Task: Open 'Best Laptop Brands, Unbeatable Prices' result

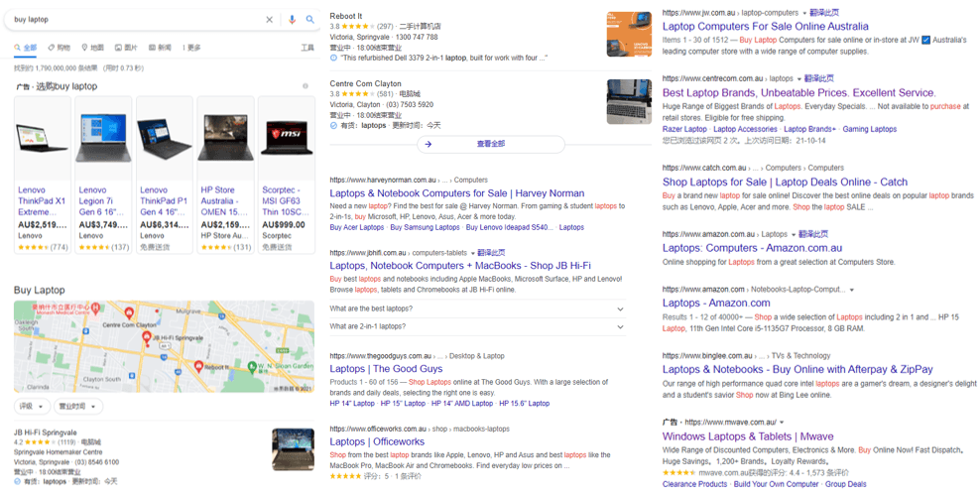Action: click(x=798, y=93)
